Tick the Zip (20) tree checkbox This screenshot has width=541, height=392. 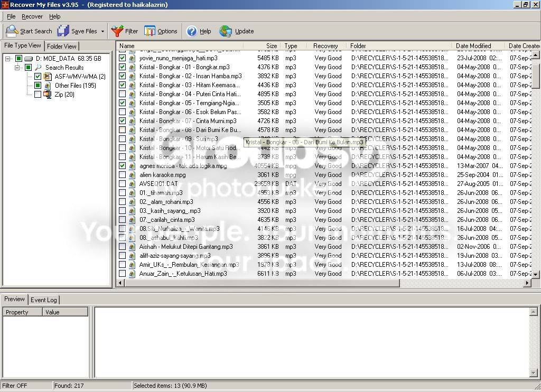pyautogui.click(x=38, y=94)
